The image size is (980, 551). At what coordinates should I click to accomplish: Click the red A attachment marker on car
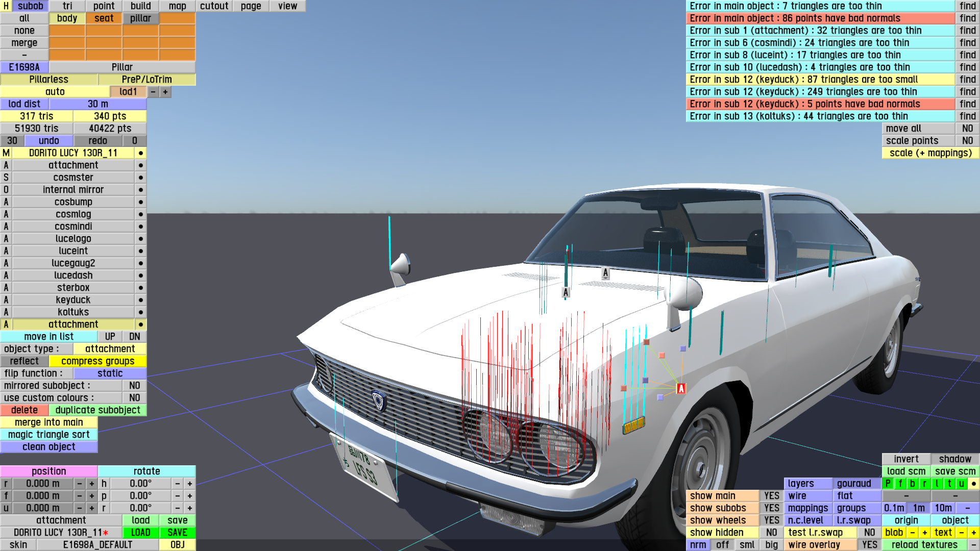click(681, 389)
